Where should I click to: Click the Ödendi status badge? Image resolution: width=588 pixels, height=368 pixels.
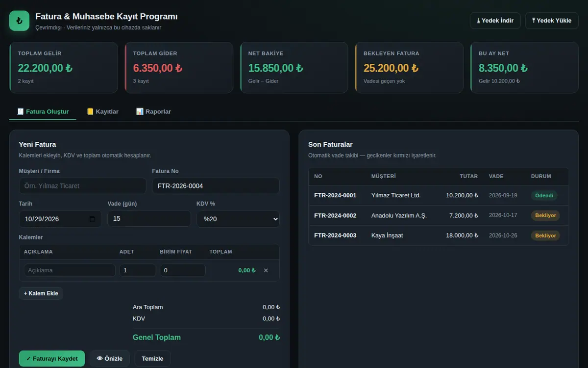tap(544, 195)
